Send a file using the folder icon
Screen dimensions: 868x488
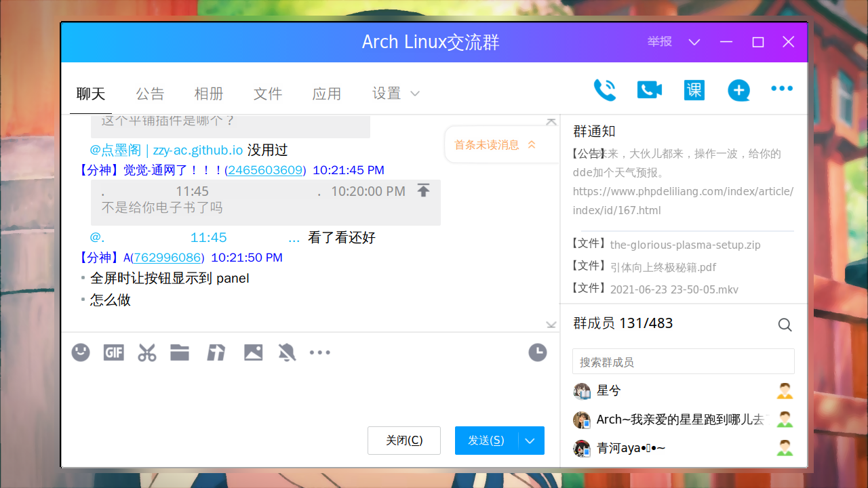tap(180, 352)
